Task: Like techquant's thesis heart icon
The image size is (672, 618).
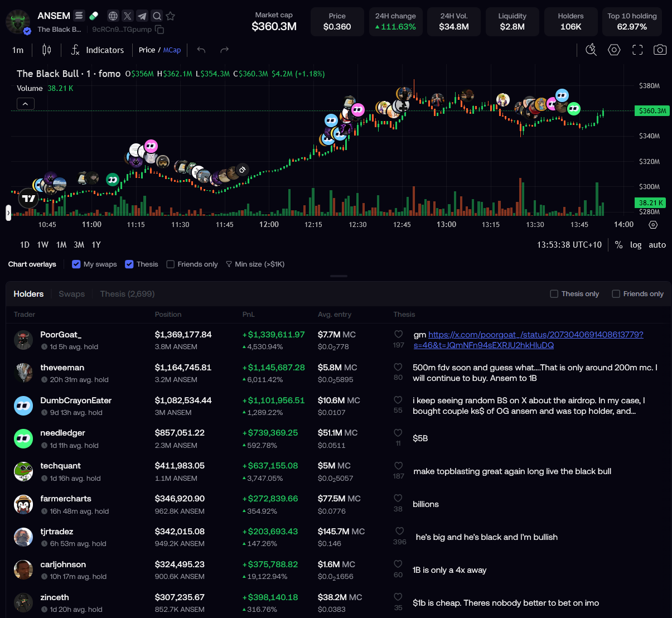Action: coord(398,466)
